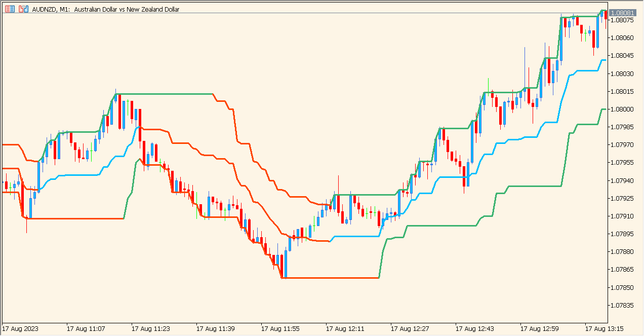Click the red quote list icon top-left
This screenshot has height=336, width=644.
(10, 9)
